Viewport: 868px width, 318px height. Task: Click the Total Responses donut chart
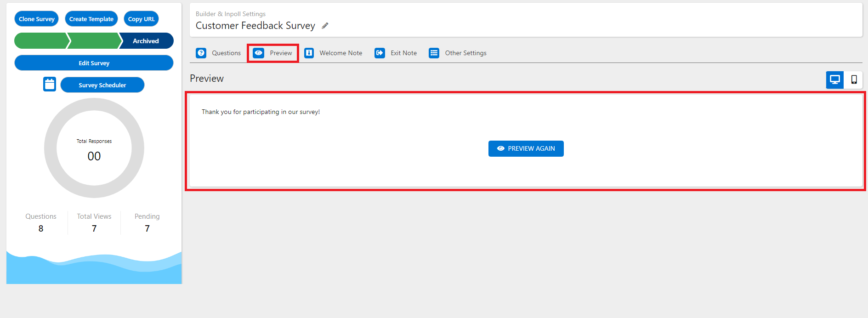pos(94,148)
